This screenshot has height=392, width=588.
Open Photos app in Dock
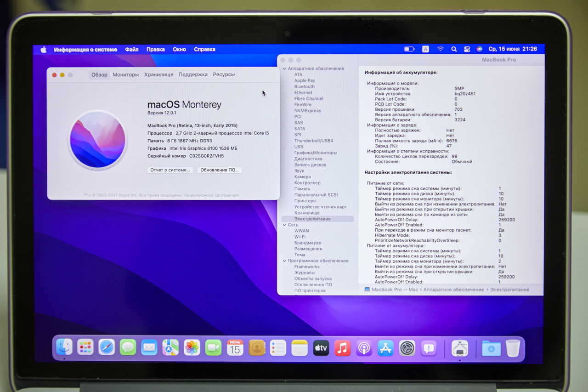pos(192,347)
